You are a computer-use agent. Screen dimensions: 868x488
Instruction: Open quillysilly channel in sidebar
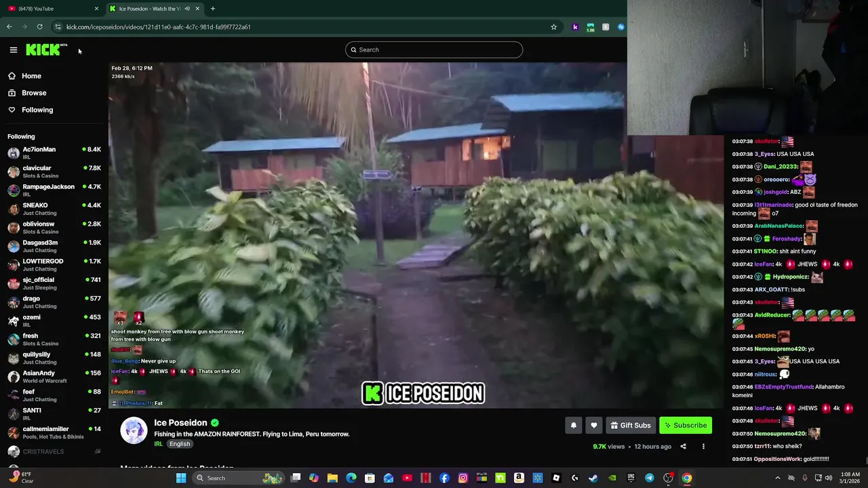pyautogui.click(x=54, y=358)
